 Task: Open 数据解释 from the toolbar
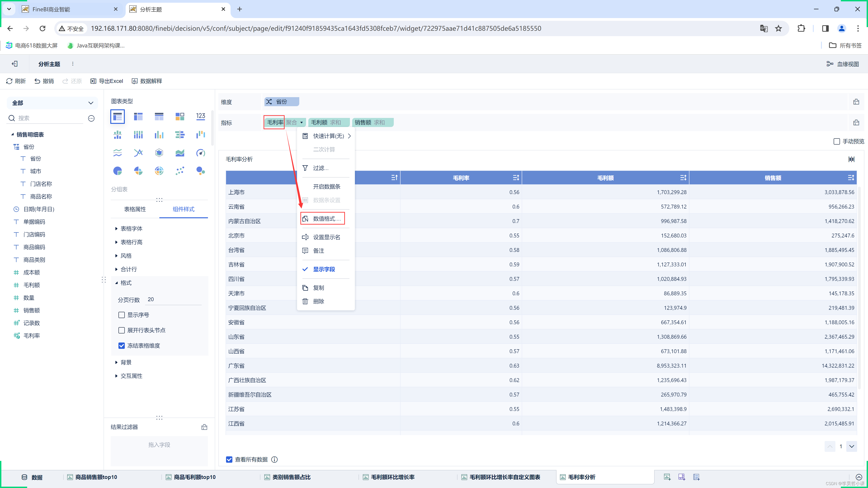(146, 81)
